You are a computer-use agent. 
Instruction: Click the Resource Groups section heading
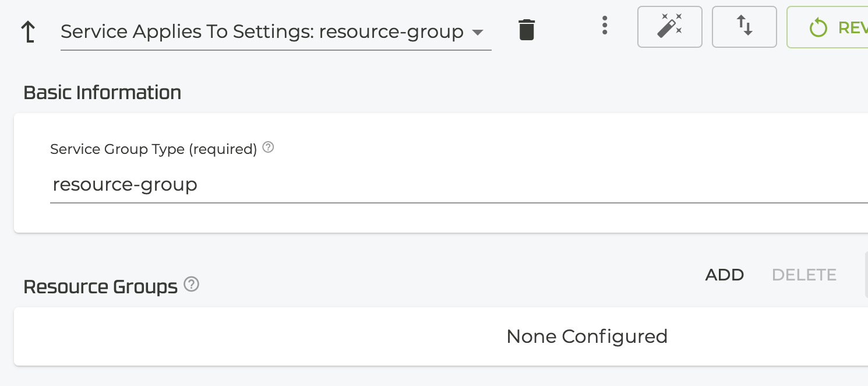(100, 287)
